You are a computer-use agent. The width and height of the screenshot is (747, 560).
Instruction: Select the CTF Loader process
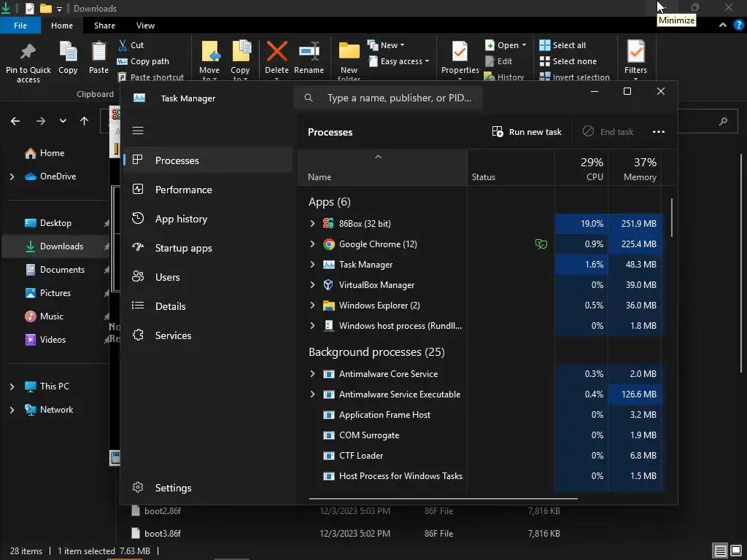click(361, 456)
